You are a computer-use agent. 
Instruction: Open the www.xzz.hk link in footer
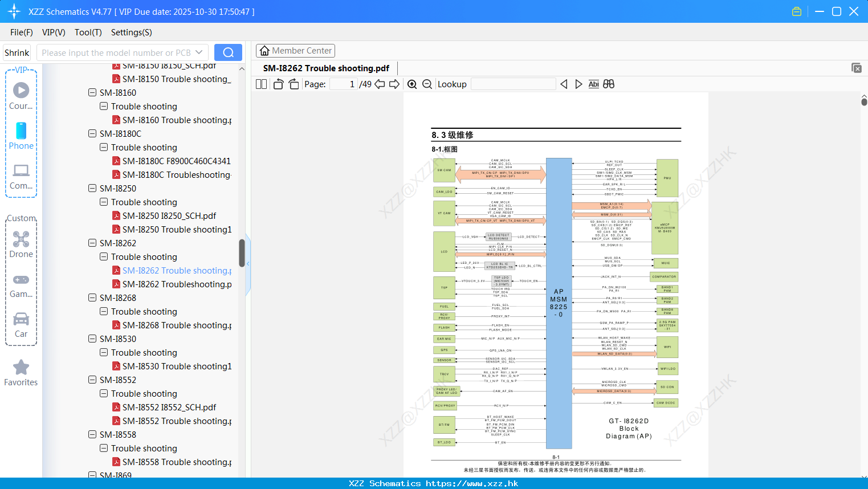pyautogui.click(x=472, y=483)
